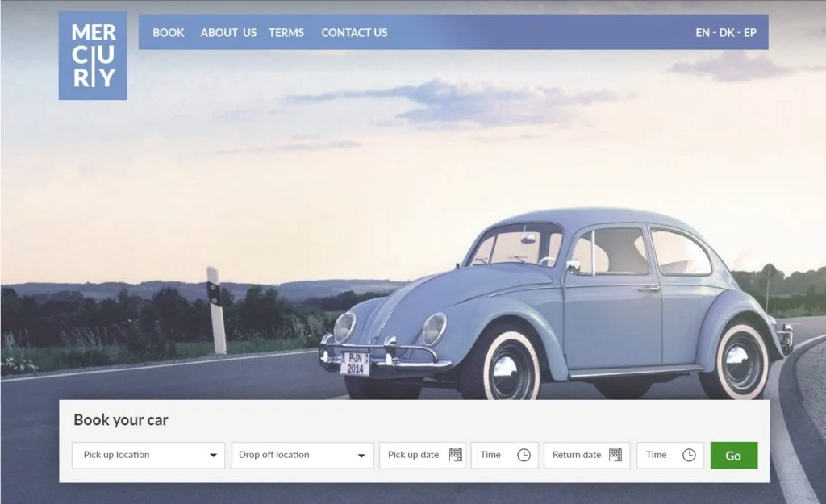
Task: Open the calendar icon for Pick up date
Action: (455, 455)
